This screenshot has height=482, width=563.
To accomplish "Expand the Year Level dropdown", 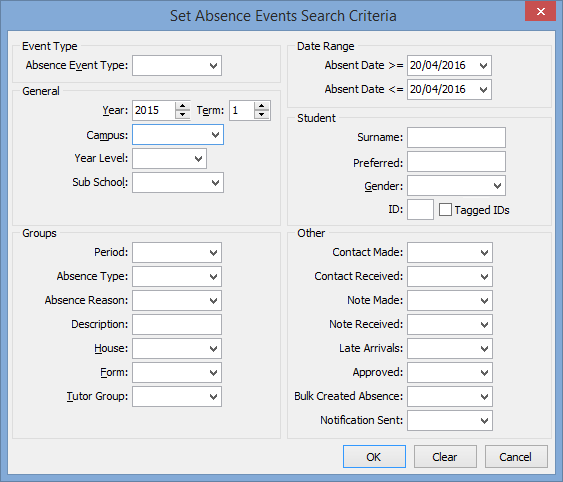I will (169, 158).
